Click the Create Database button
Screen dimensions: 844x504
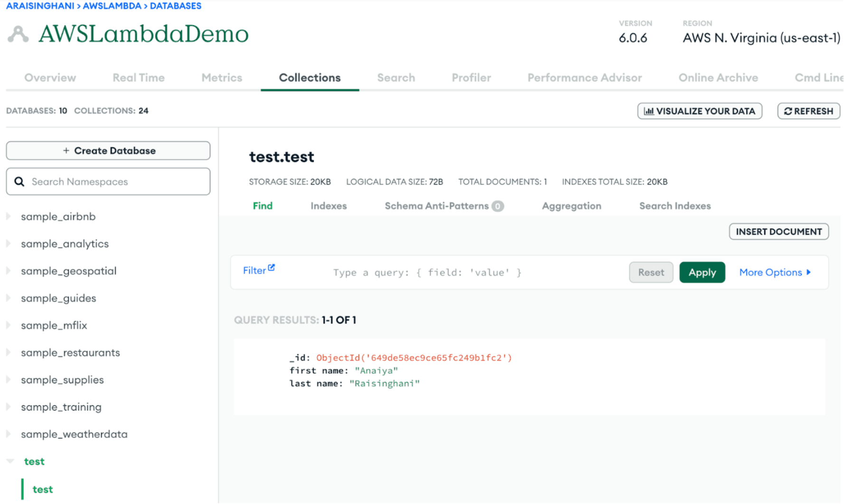click(x=108, y=150)
